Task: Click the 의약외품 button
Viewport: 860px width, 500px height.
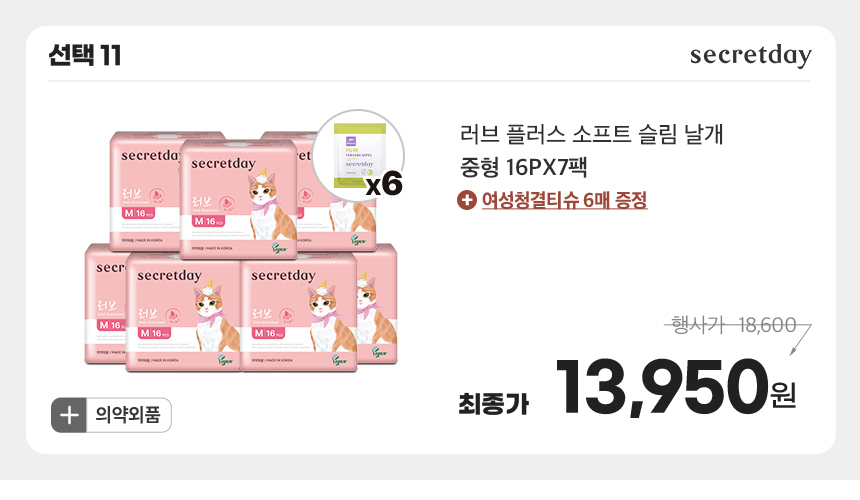Action: coord(111,415)
